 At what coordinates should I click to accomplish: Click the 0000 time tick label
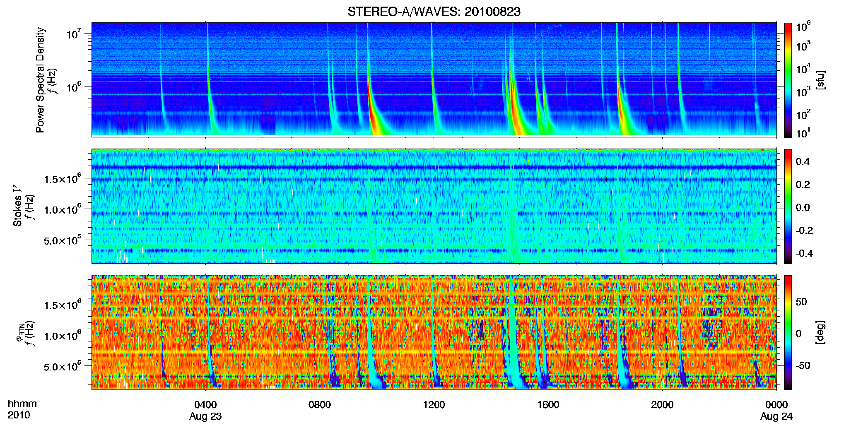tap(776, 404)
